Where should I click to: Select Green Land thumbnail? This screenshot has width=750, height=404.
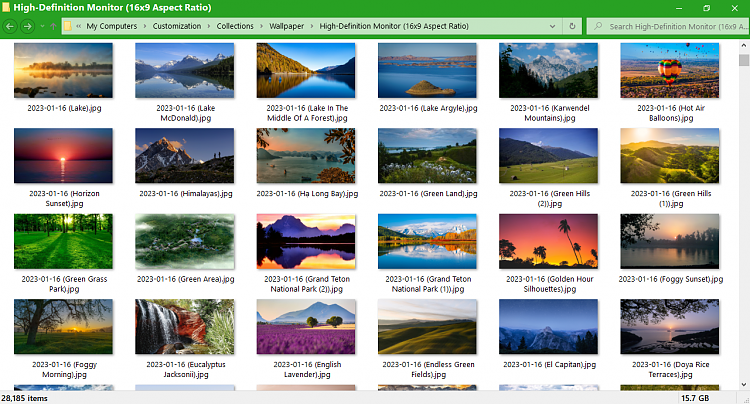[427, 155]
